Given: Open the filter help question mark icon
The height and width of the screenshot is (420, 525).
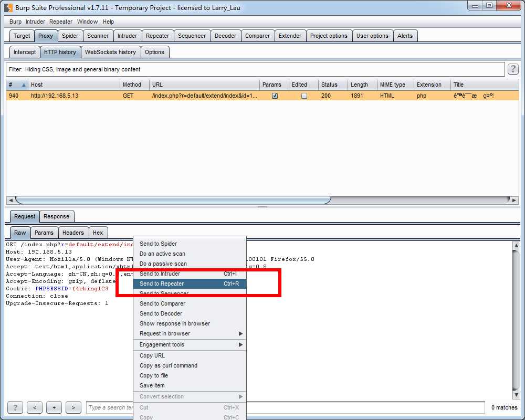Looking at the screenshot, I should 512,69.
